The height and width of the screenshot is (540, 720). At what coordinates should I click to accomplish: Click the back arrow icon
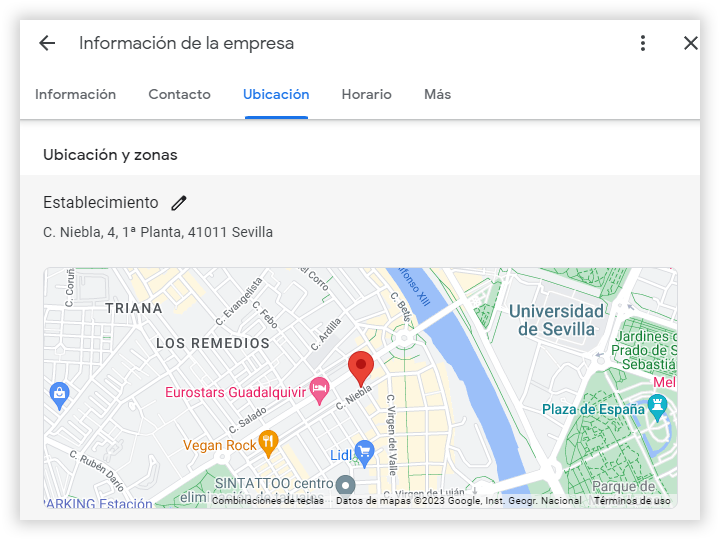point(47,43)
